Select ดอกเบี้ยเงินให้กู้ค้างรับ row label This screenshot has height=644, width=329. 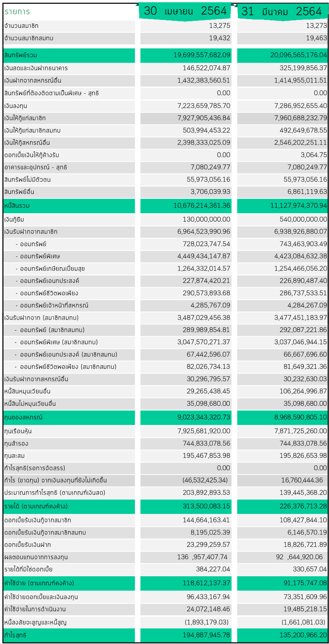(31, 155)
